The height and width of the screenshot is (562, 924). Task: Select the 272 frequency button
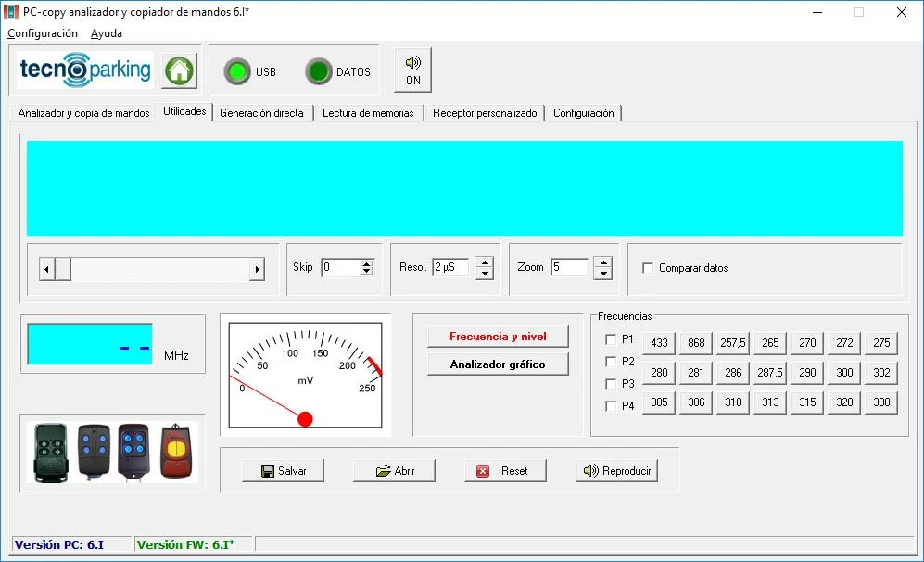pyautogui.click(x=844, y=342)
